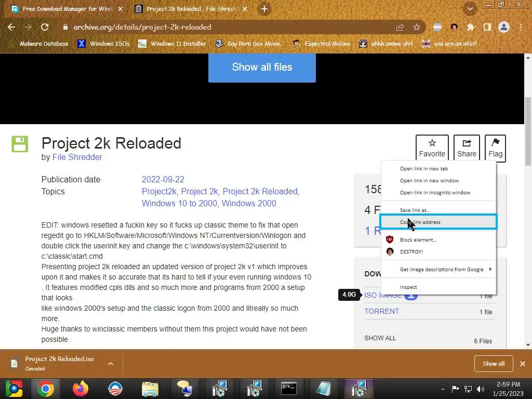This screenshot has width=532, height=399.
Task: Choose uBlock's Block element... entry
Action: (438, 240)
